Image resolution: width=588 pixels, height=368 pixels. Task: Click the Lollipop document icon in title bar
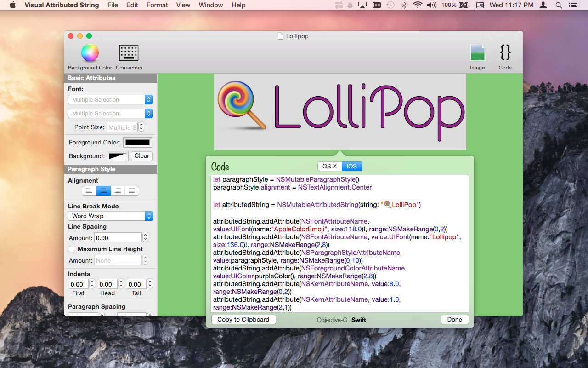[281, 36]
